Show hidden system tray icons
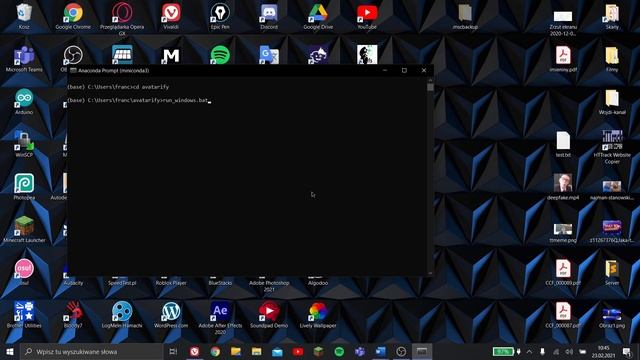The width and height of the screenshot is (640, 360). coord(529,351)
